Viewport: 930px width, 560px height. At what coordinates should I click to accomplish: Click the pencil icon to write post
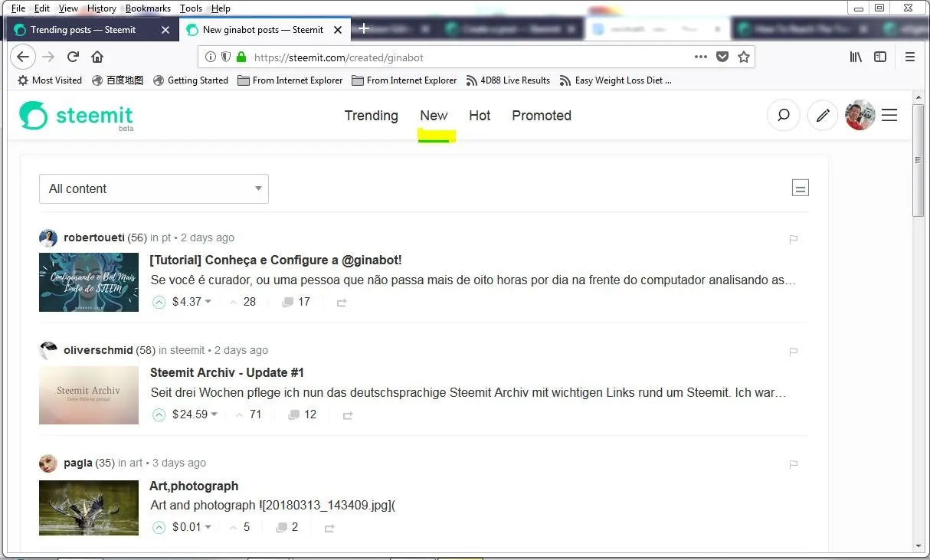click(x=823, y=116)
